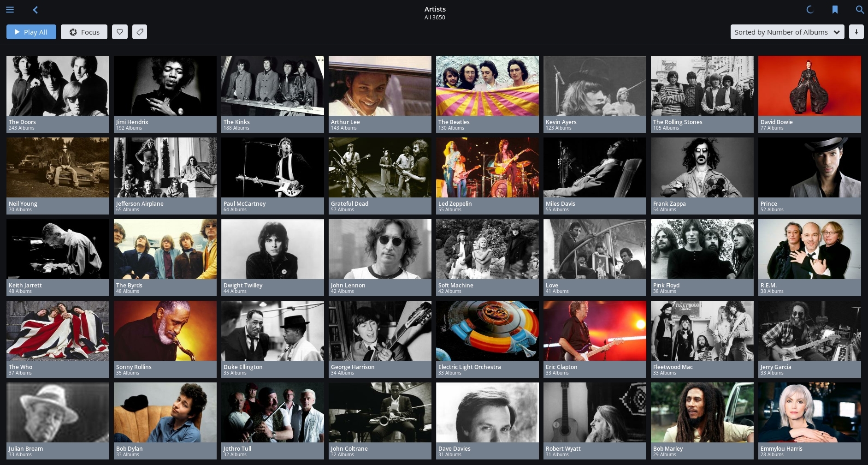Open Dwight Twilley artist photo

point(272,249)
